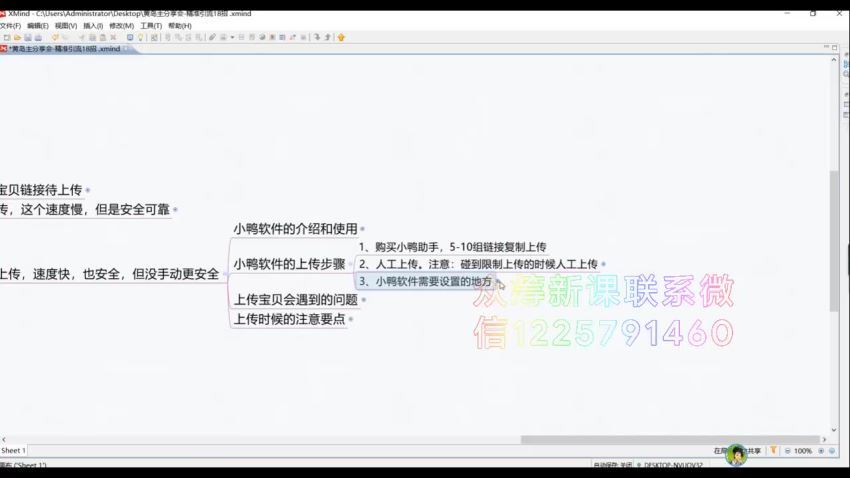Screen dimensions: 850x478
Task: Click the Open folder toolbar icon
Action: tap(17, 37)
